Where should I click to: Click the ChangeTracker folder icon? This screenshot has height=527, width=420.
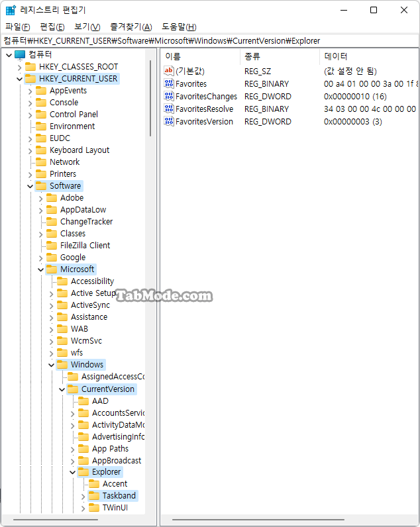pyautogui.click(x=52, y=222)
